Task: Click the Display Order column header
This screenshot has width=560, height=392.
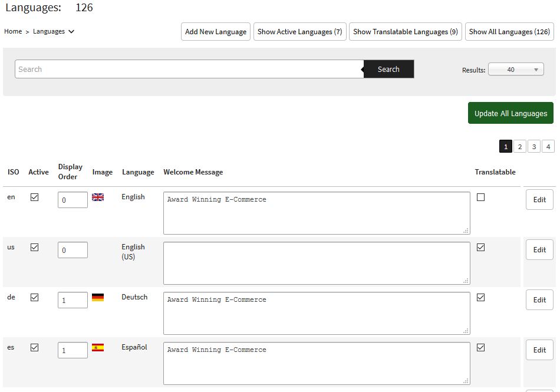Action: 70,172
